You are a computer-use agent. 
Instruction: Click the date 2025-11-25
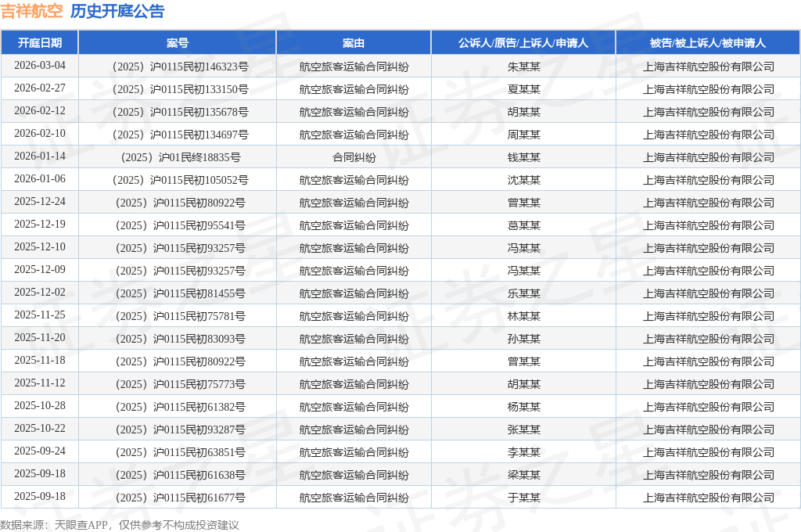point(40,315)
